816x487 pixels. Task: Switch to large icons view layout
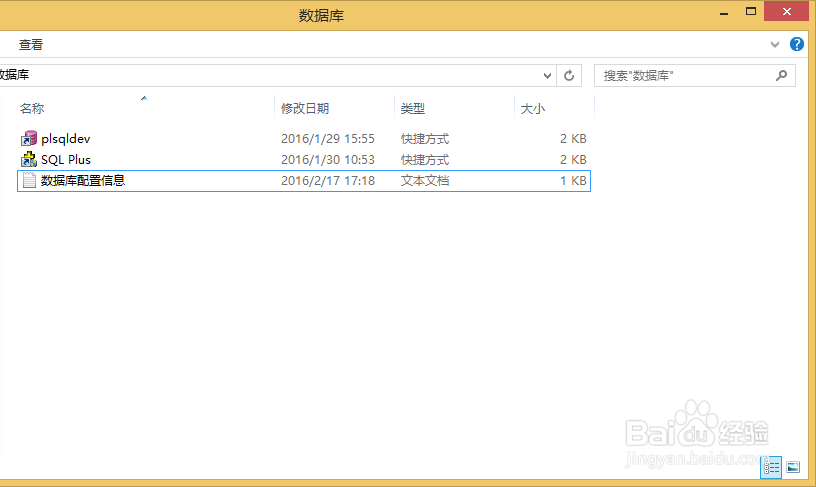(x=793, y=467)
